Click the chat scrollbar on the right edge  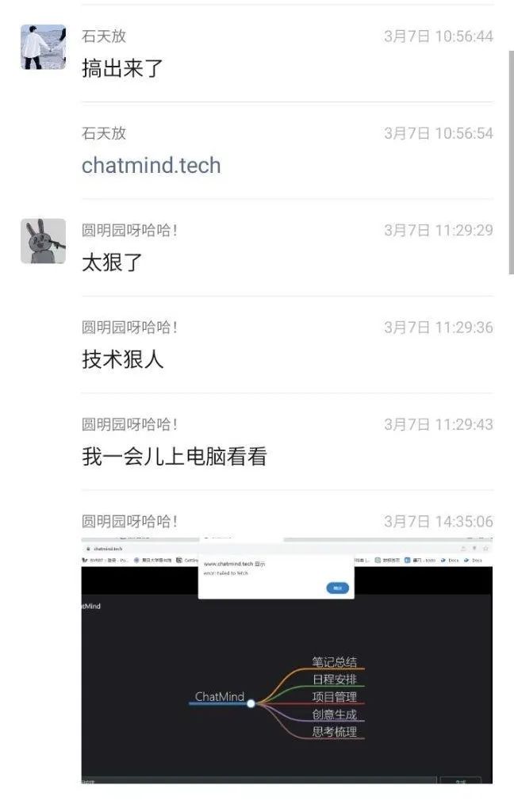click(511, 162)
